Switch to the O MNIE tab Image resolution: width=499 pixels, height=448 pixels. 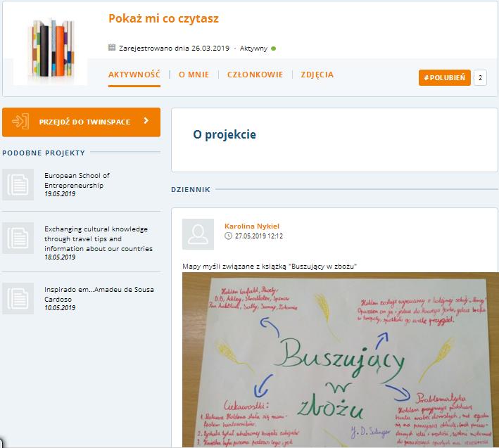click(x=194, y=75)
